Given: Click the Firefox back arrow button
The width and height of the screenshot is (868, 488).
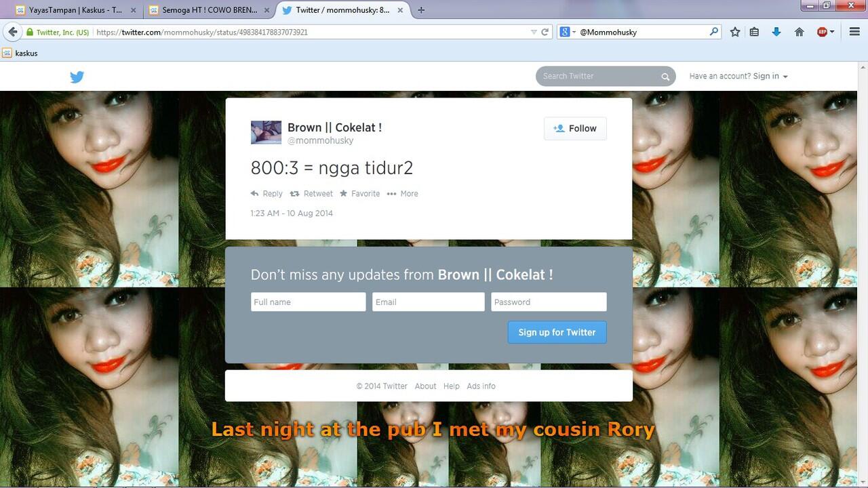Looking at the screenshot, I should tap(12, 32).
